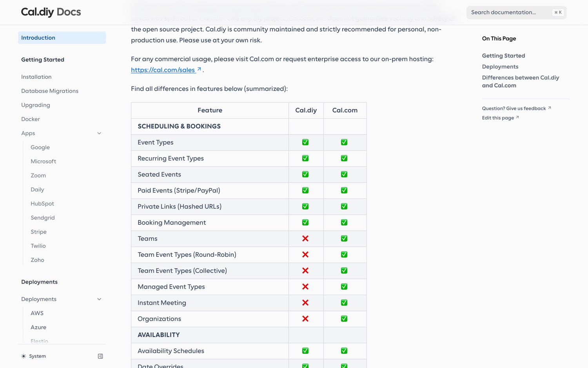Open the https://cal.com/sales link
The image size is (588, 368).
pos(163,70)
